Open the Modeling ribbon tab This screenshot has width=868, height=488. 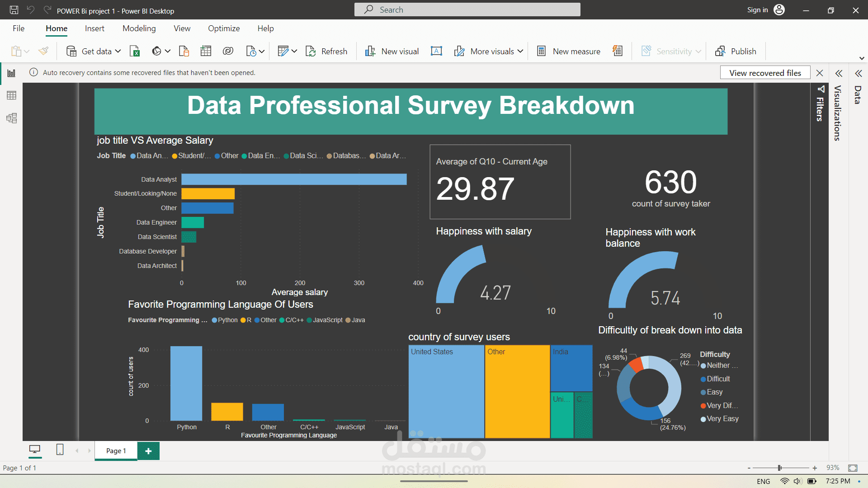click(x=139, y=28)
